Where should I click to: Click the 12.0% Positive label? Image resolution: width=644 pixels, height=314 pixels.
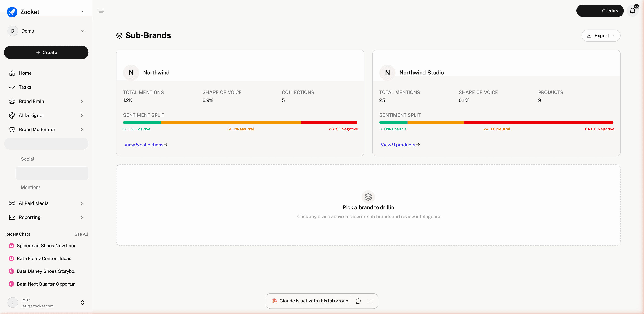tap(393, 129)
